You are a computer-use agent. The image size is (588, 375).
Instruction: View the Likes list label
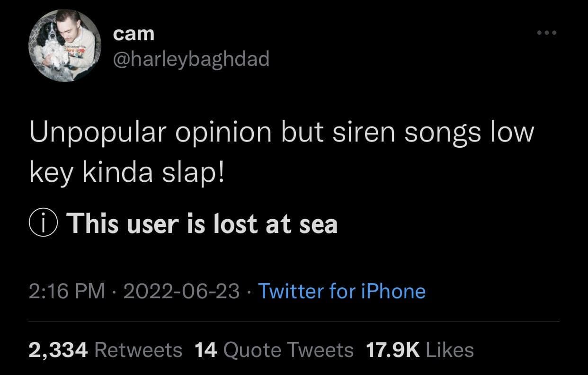coord(450,350)
